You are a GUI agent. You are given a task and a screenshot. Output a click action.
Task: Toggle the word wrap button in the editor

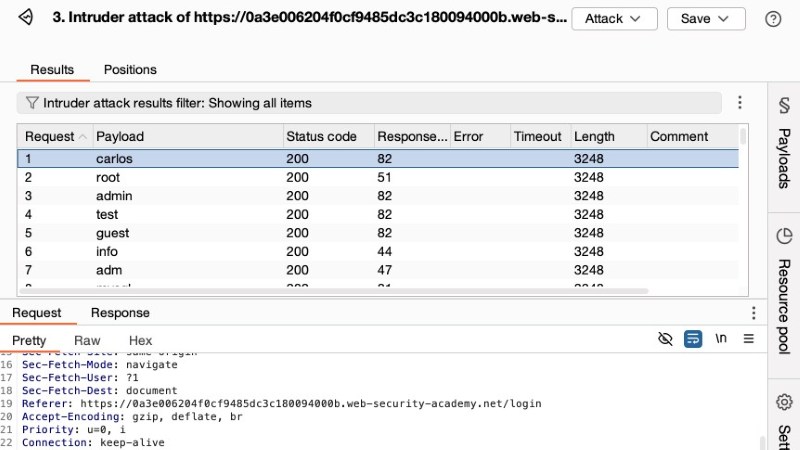(693, 339)
